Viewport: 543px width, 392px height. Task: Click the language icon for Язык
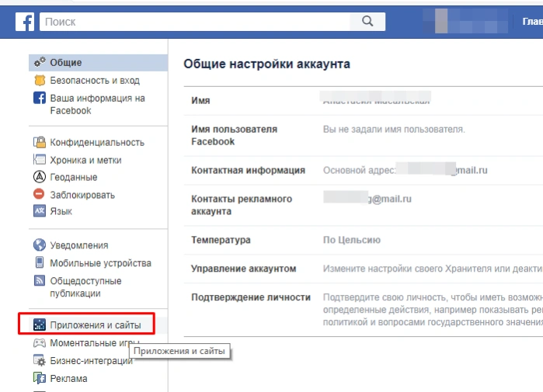click(40, 210)
